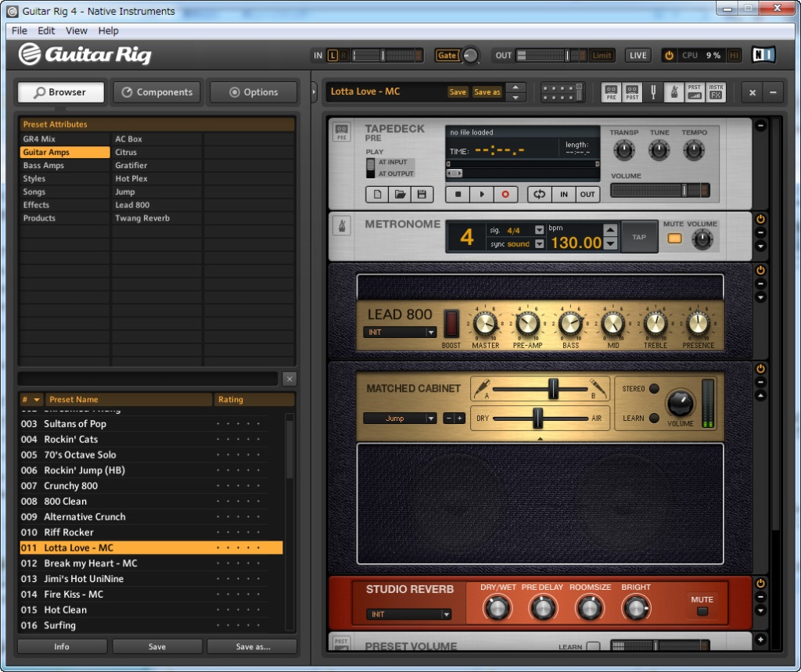
Task: Switch to the Options tab
Action: pos(253,92)
